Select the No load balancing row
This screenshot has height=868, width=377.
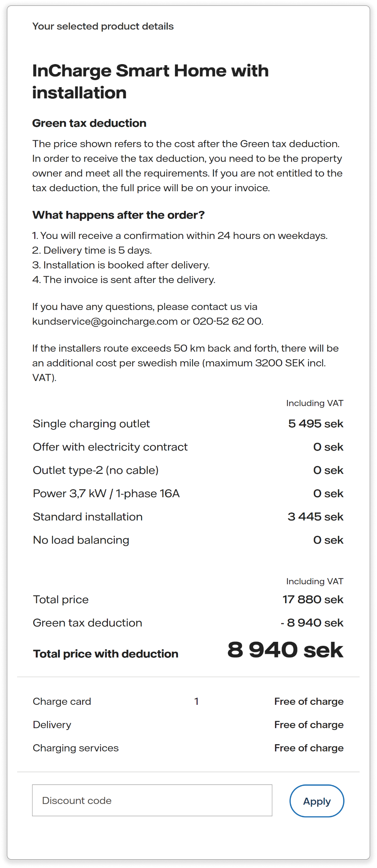[x=188, y=540]
